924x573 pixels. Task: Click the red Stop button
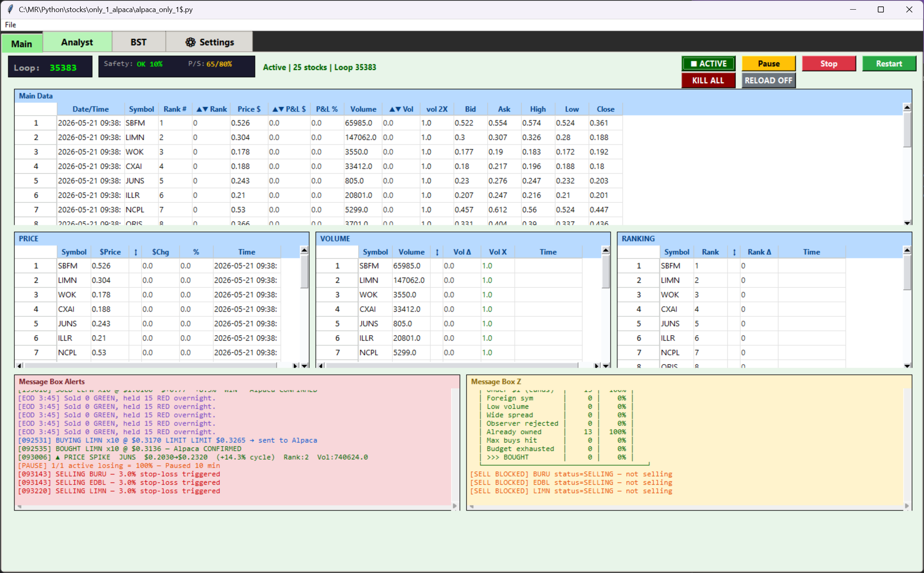(x=829, y=63)
